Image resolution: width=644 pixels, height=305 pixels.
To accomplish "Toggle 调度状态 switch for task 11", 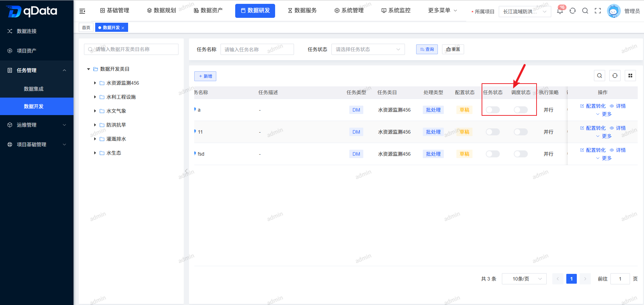I will point(521,132).
